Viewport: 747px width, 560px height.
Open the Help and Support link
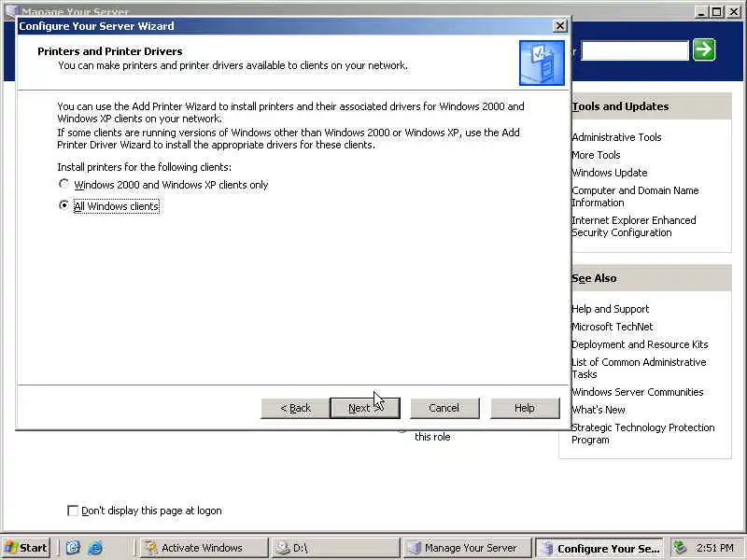click(x=611, y=309)
